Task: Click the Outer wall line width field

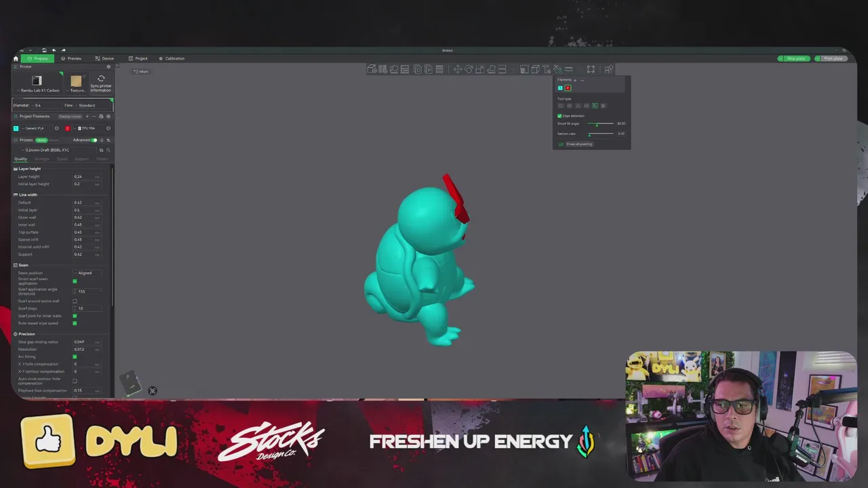Action: [x=87, y=218]
